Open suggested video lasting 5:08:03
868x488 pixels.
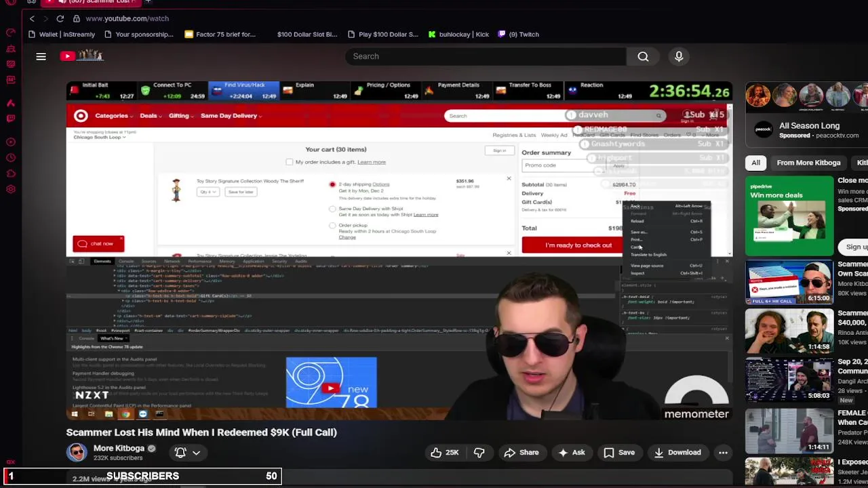coord(789,380)
